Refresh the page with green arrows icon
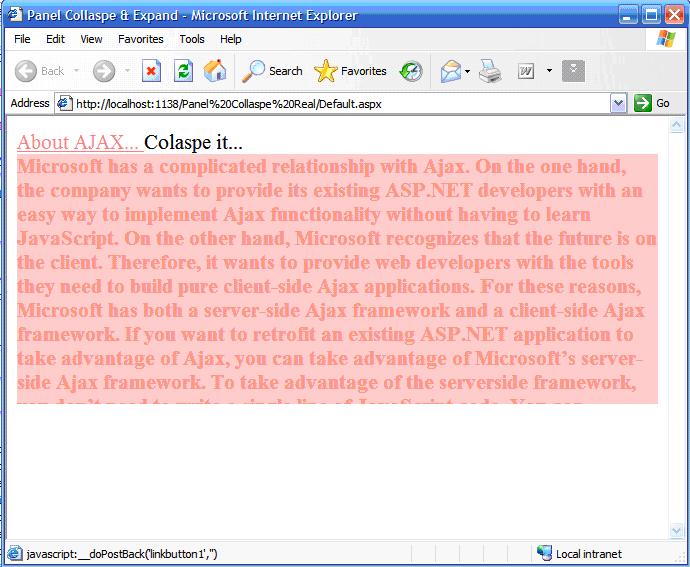690x567 pixels. pos(183,71)
